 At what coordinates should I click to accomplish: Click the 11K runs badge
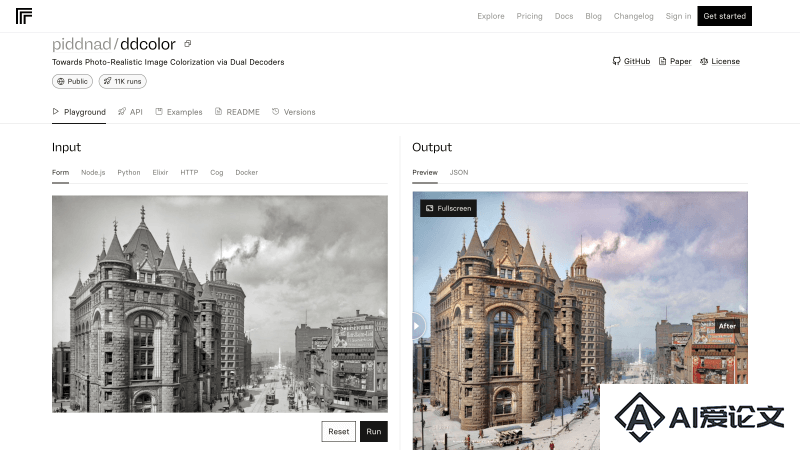[x=122, y=81]
